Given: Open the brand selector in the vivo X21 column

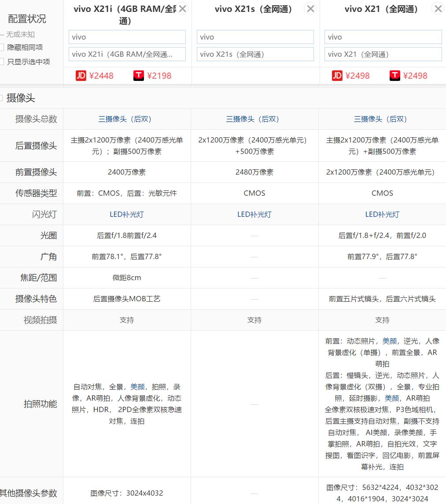Looking at the screenshot, I should click(383, 37).
